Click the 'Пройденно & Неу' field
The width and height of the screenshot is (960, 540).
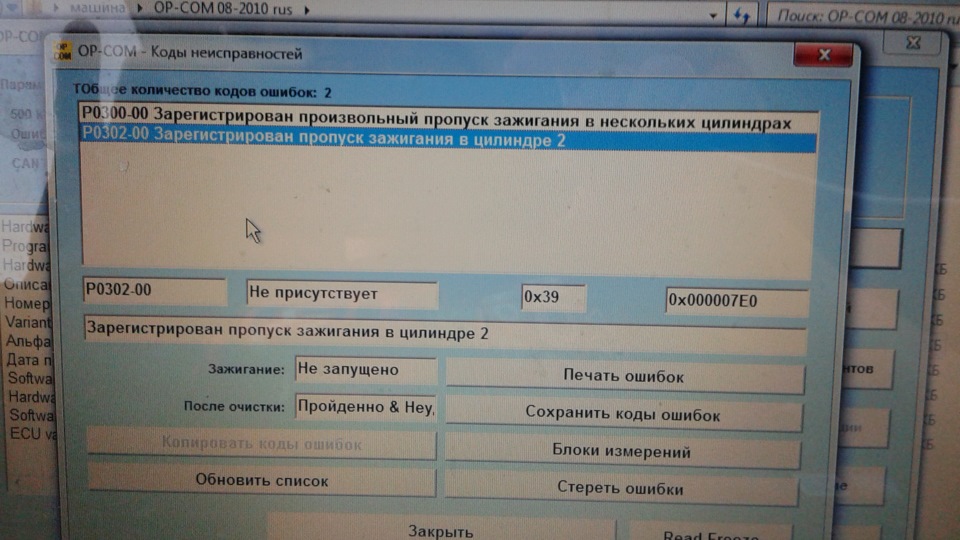tap(366, 407)
